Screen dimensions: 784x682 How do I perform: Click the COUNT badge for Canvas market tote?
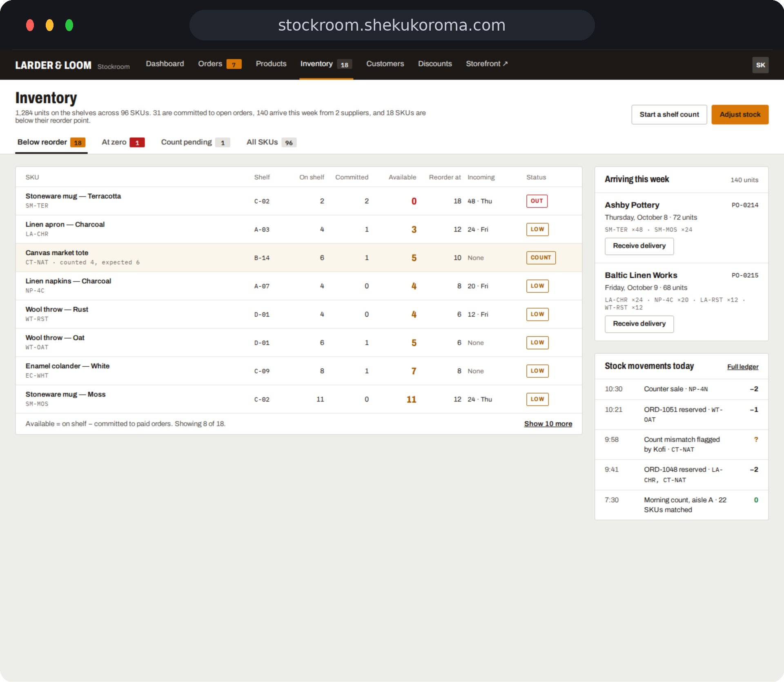coord(541,258)
